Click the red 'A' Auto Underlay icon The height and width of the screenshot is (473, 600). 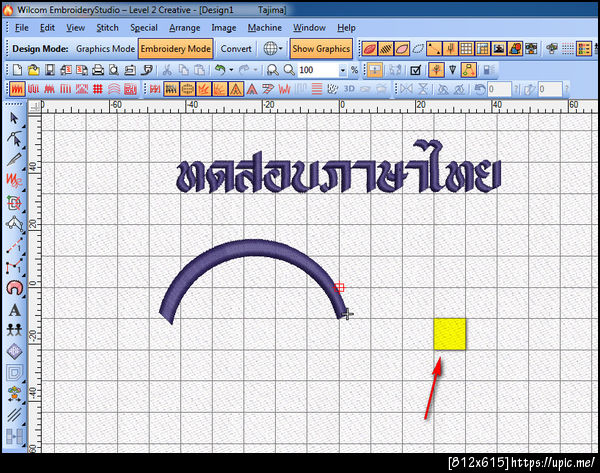251,89
